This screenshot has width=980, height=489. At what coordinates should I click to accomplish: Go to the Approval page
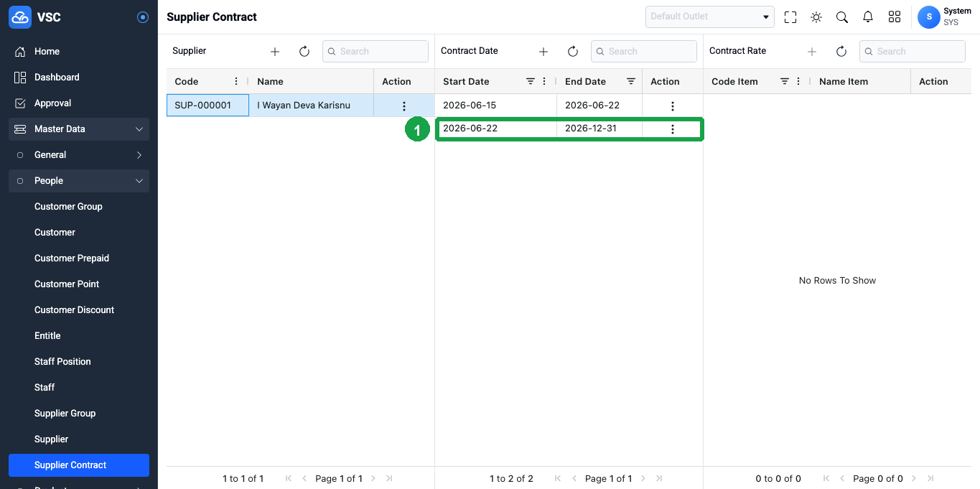coord(79,103)
